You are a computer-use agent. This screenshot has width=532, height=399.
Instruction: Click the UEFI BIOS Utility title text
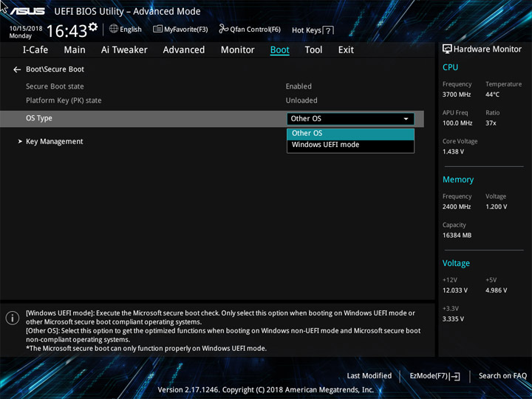point(127,12)
